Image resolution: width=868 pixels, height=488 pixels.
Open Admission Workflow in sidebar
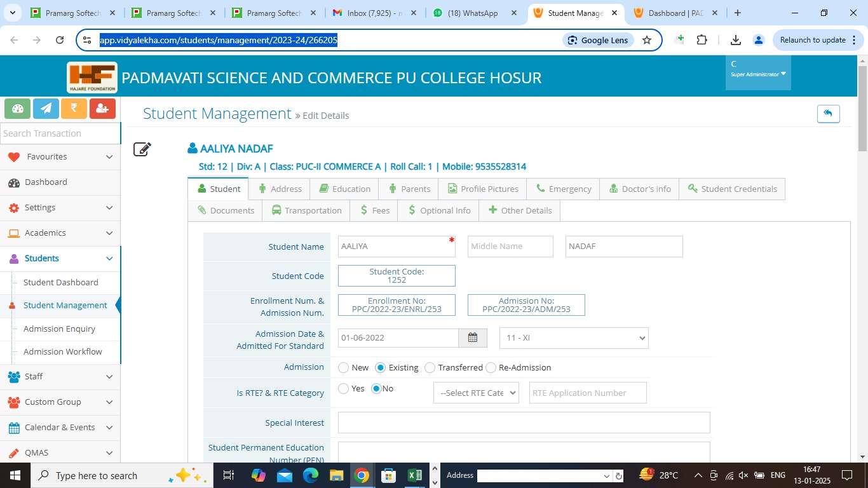(63, 351)
